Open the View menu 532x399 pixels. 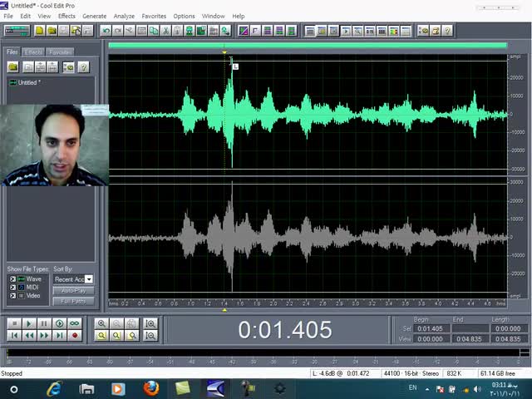44,16
